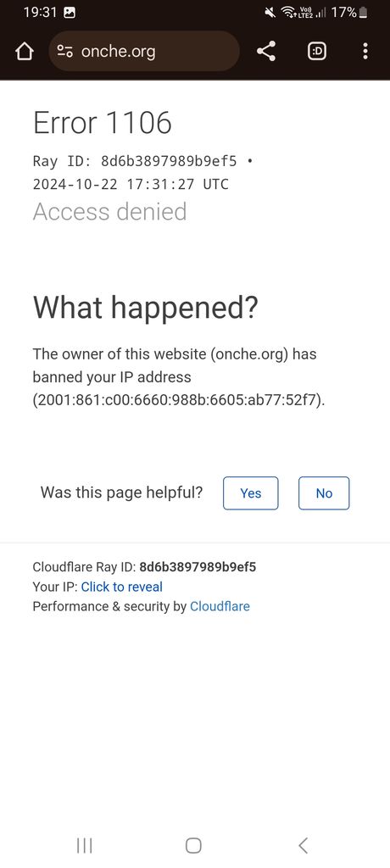
Task: Tap the share icon in toolbar
Action: [x=266, y=52]
